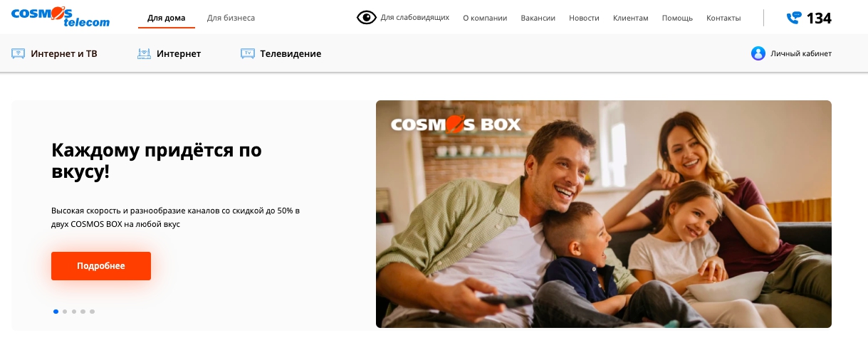Go to the Новости section
The width and height of the screenshot is (868, 350).
click(584, 18)
